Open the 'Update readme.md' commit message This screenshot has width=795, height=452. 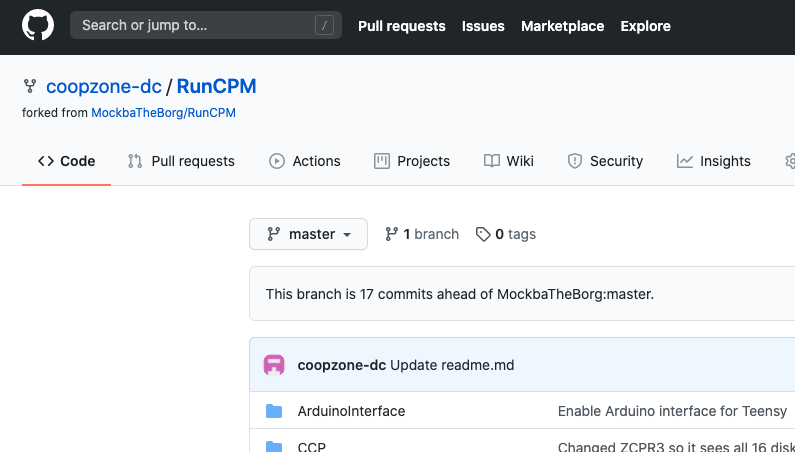click(452, 365)
